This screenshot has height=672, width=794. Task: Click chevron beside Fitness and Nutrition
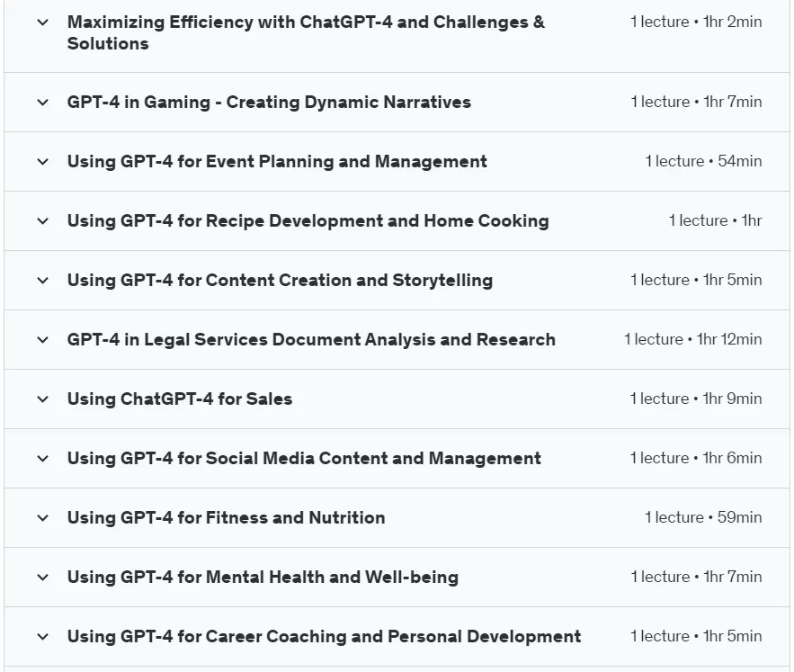click(43, 518)
